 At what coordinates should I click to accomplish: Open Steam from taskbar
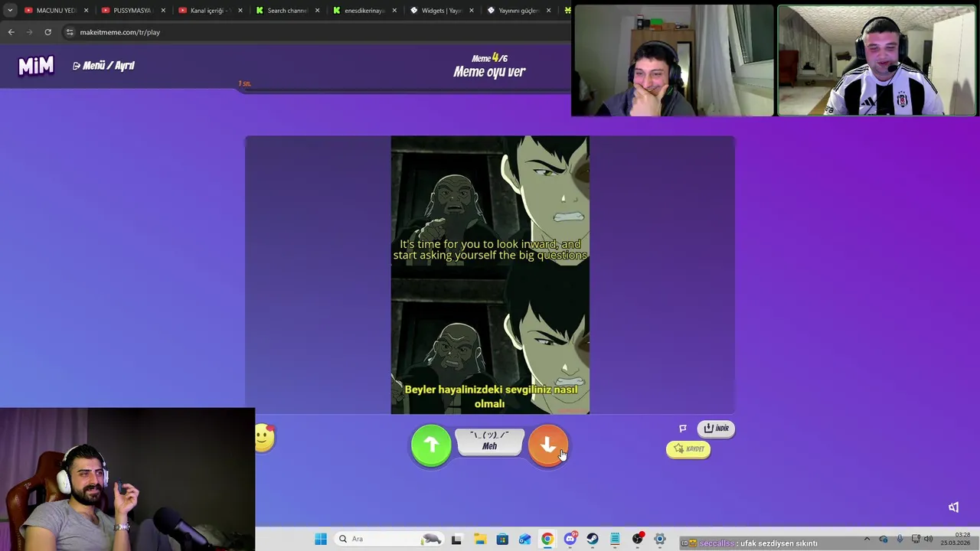(593, 539)
